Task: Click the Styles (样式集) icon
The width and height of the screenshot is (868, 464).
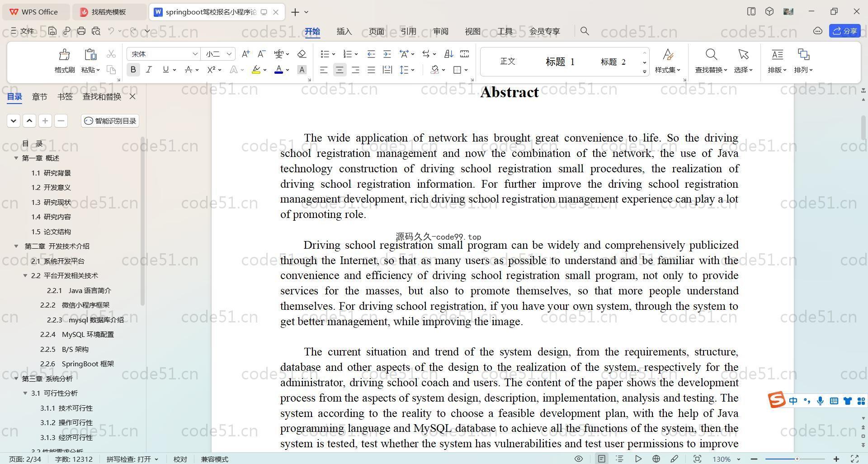Action: (x=668, y=55)
